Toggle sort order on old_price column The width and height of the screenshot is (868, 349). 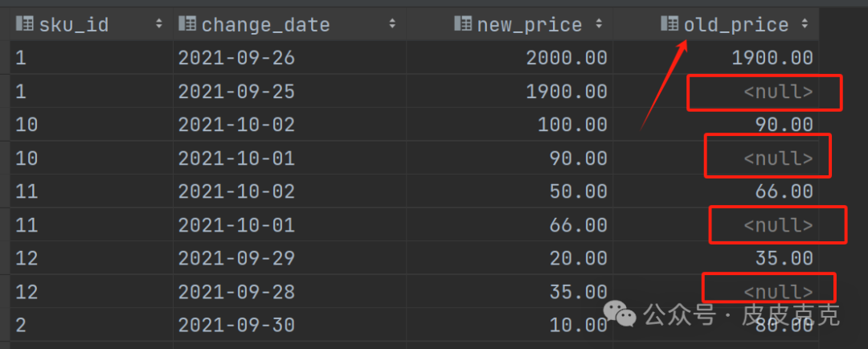[x=805, y=24]
